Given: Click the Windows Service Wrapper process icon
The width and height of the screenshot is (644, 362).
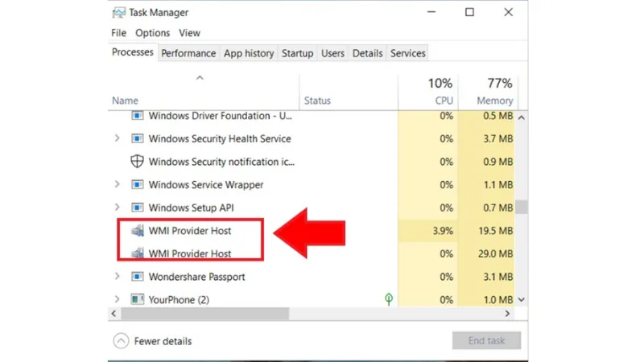Looking at the screenshot, I should (137, 185).
